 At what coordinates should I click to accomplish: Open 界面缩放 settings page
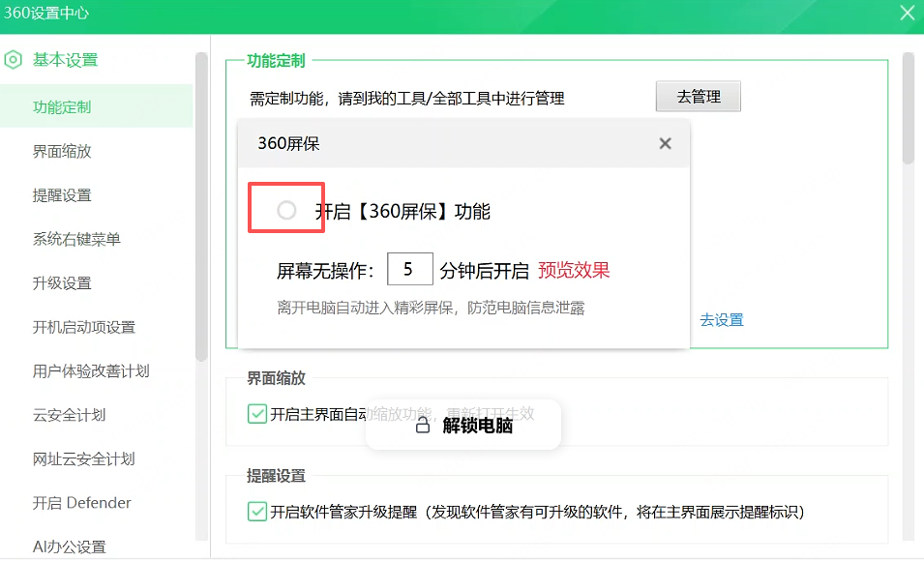(x=62, y=151)
